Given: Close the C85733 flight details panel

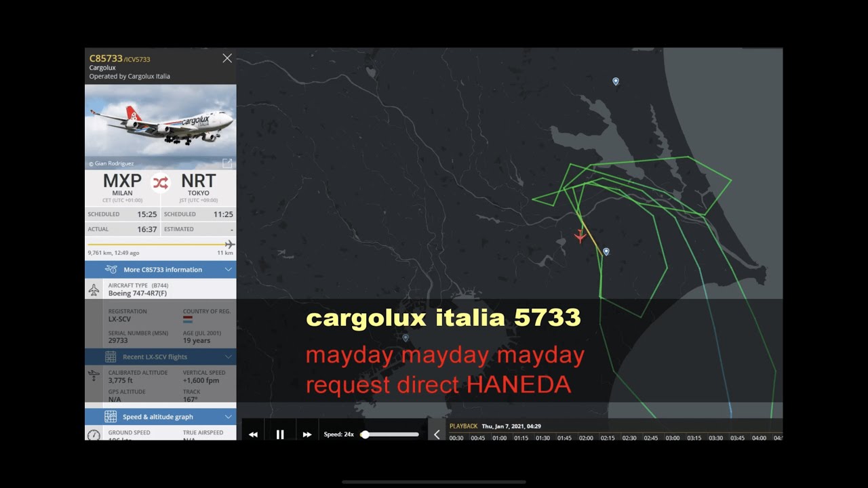Looking at the screenshot, I should 227,58.
